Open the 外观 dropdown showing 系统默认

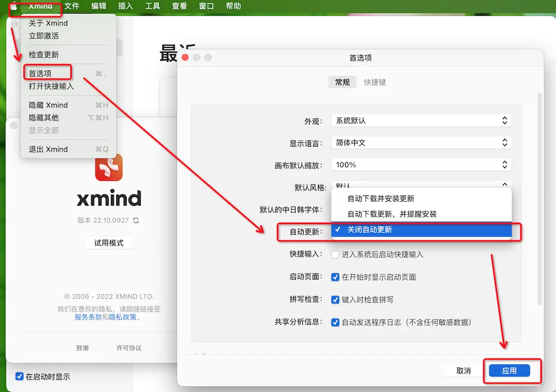tap(421, 120)
